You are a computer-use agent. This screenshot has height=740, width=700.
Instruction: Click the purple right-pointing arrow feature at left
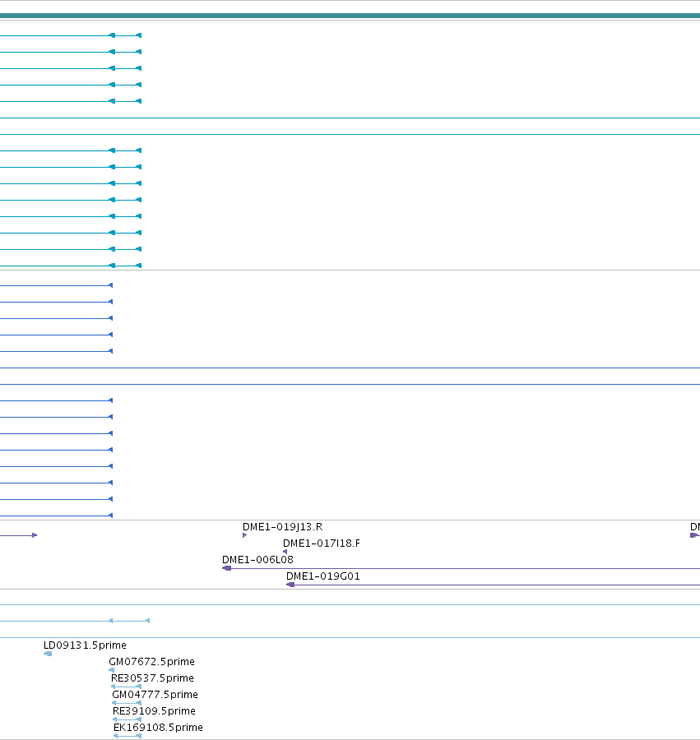(x=18, y=535)
